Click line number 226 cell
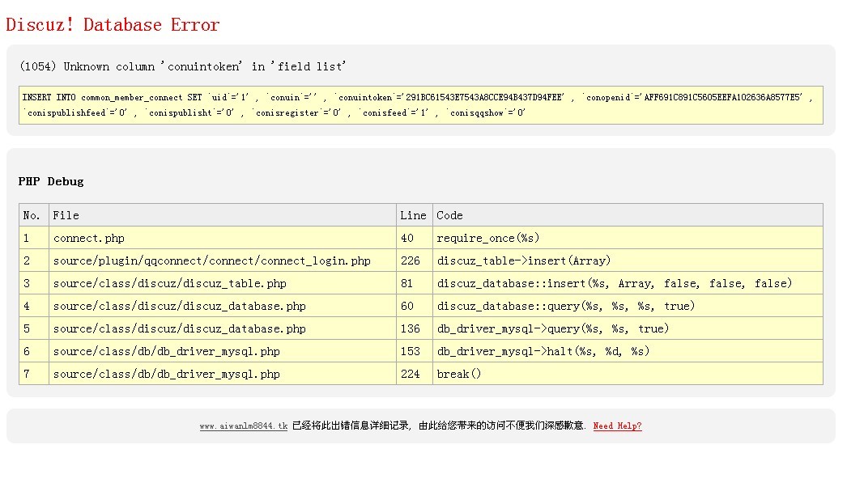This screenshot has height=504, width=864. tap(415, 260)
